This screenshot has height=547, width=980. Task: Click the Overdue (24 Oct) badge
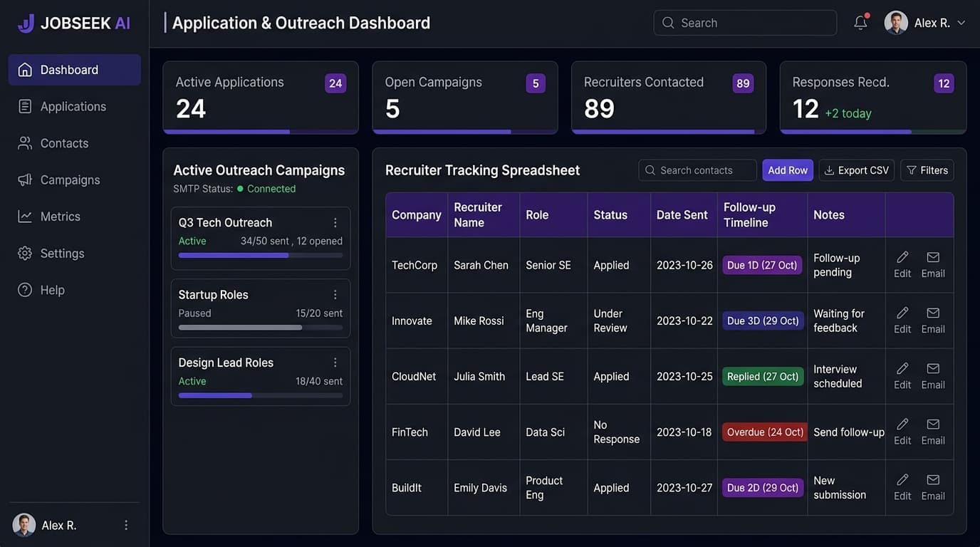[765, 432]
